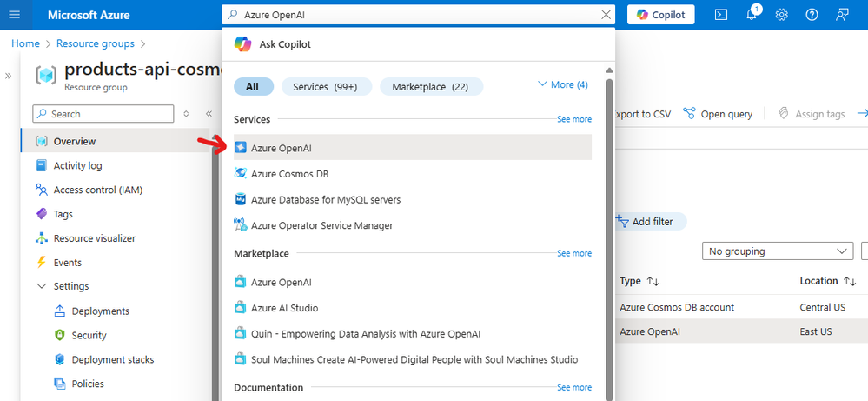Open Azure Database for MySQL servers
868x401 pixels.
[x=413, y=199]
